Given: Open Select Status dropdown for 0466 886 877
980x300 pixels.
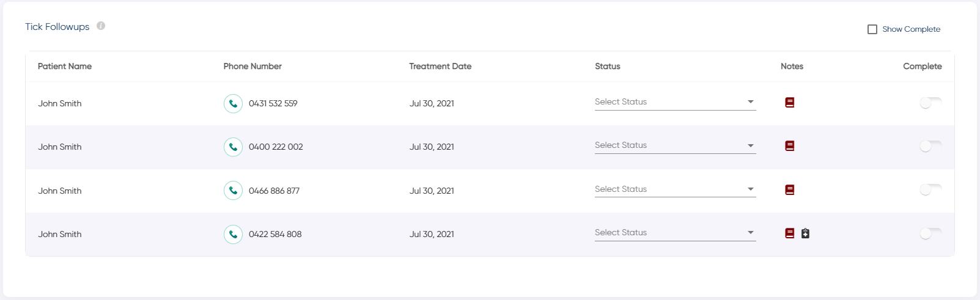Looking at the screenshot, I should pyautogui.click(x=675, y=189).
